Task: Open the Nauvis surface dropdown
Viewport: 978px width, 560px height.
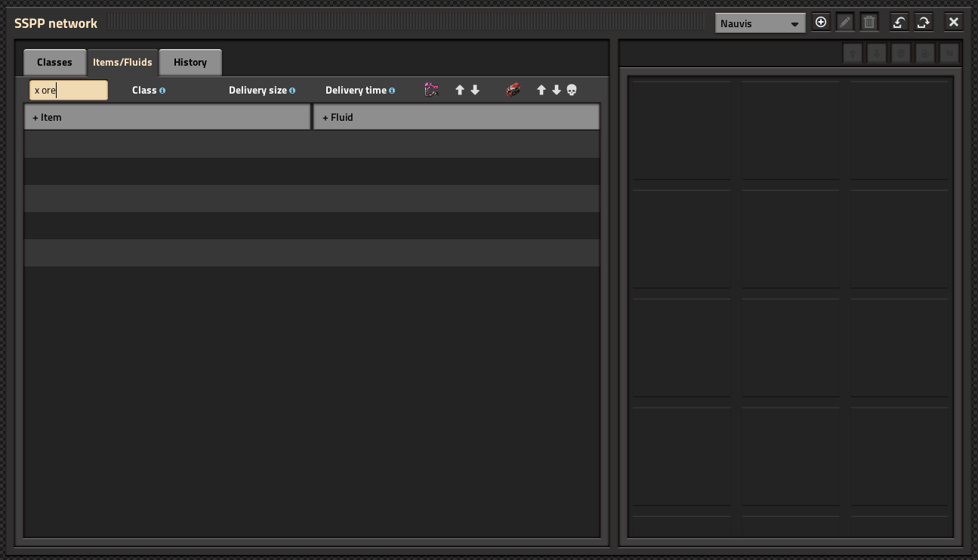Action: coord(760,23)
